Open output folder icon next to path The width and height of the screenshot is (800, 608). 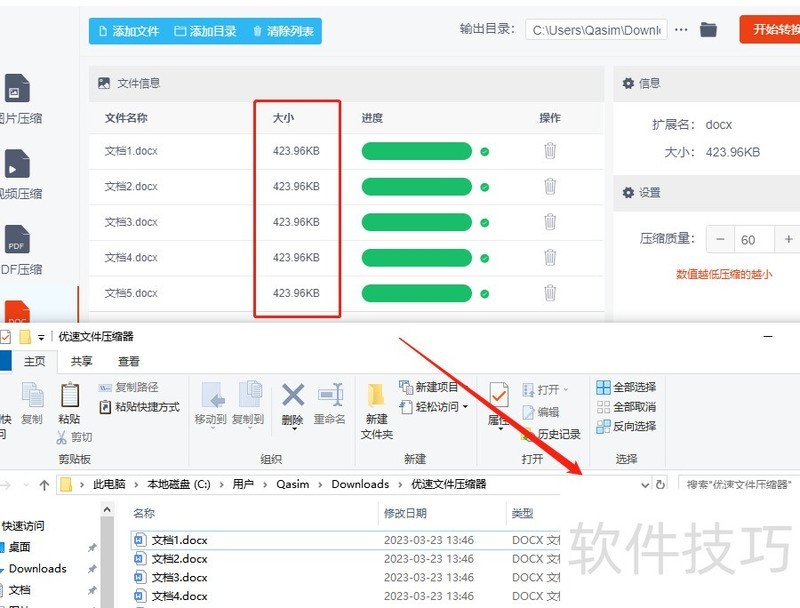point(708,30)
